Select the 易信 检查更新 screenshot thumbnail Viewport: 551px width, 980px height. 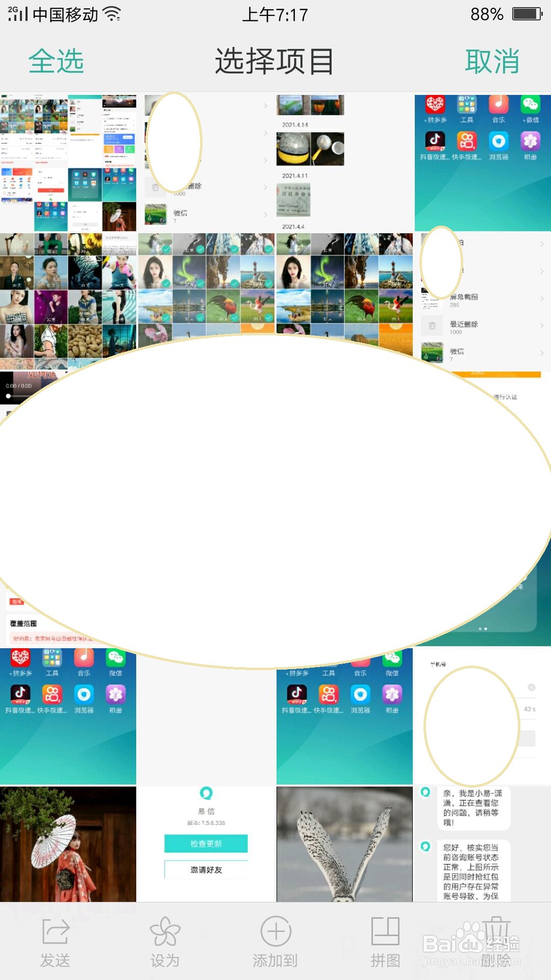point(206,844)
